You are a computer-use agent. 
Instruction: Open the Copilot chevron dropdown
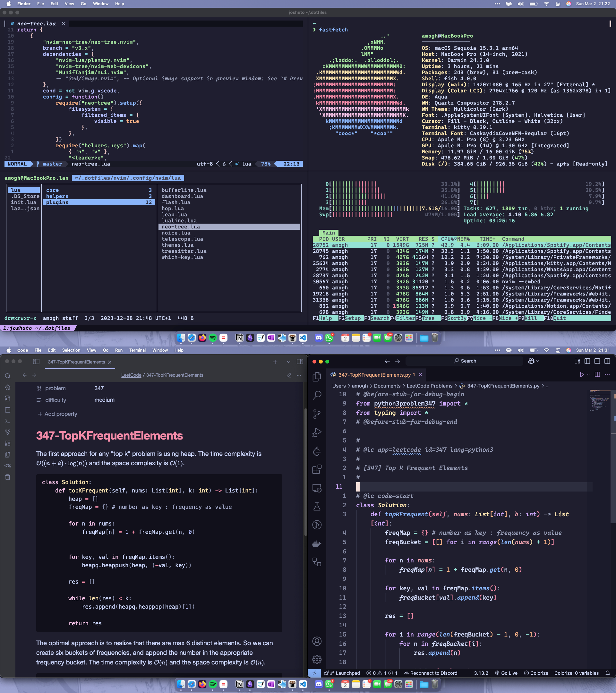538,361
